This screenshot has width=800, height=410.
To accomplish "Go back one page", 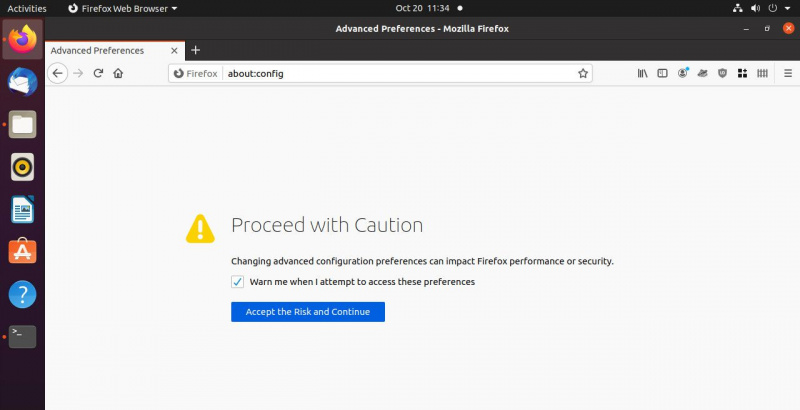I will [58, 73].
